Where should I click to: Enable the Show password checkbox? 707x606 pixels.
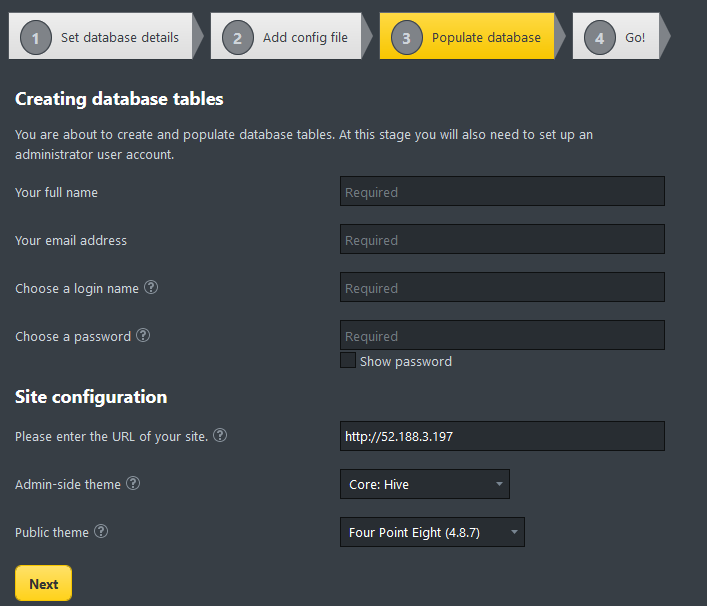348,361
